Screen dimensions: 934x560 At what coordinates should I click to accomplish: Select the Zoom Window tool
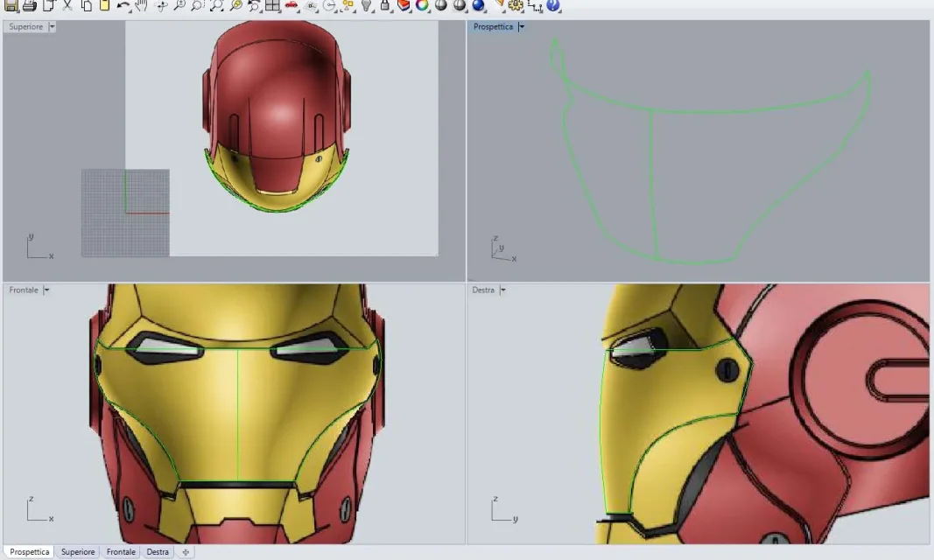[x=197, y=6]
